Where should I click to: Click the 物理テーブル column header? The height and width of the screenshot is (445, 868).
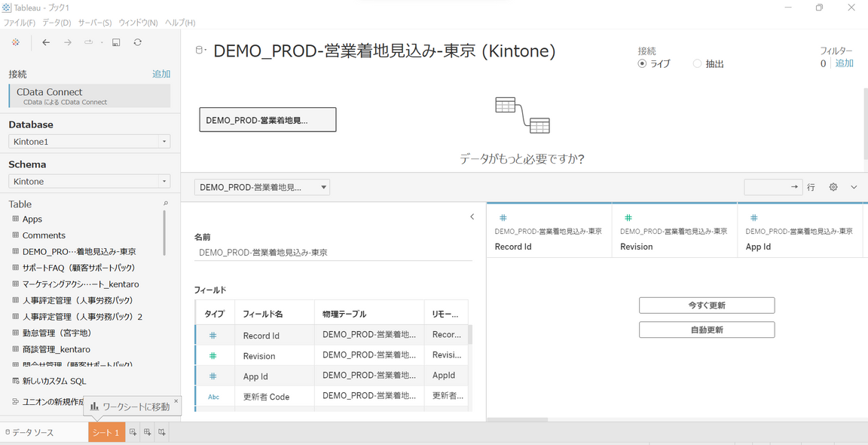click(x=369, y=315)
